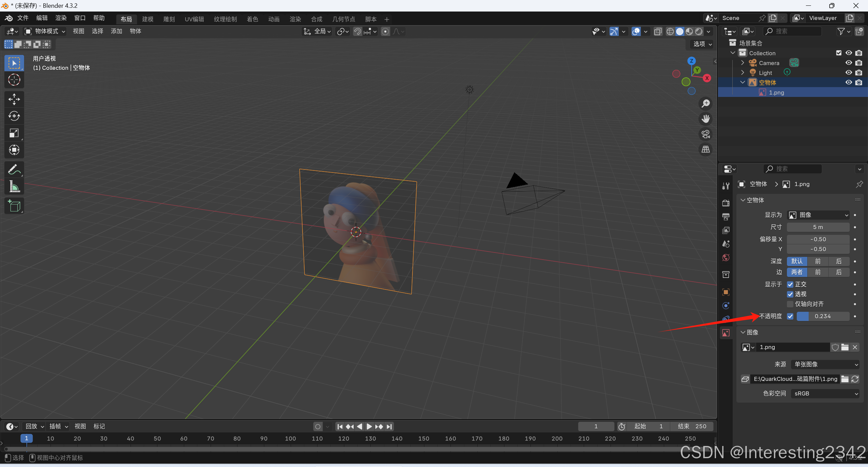The image size is (868, 467).
Task: Adjust the 不透明度 slider showing 0.234
Action: pos(823,316)
